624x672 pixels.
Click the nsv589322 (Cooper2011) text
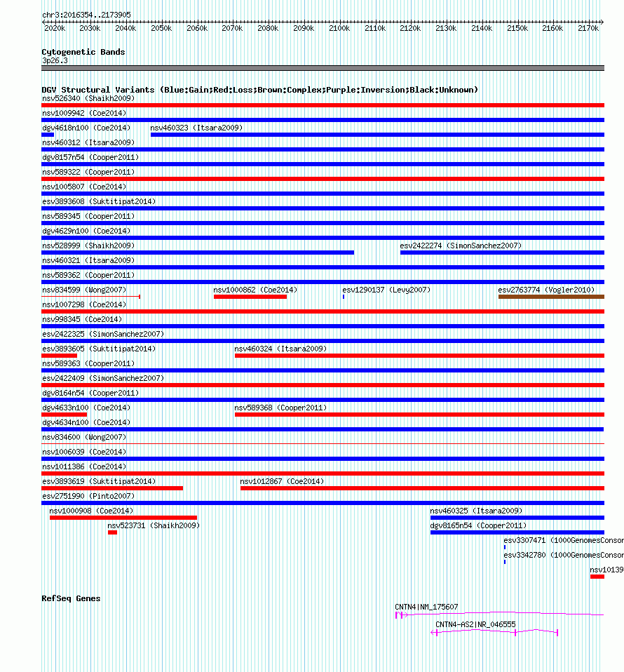(x=88, y=172)
